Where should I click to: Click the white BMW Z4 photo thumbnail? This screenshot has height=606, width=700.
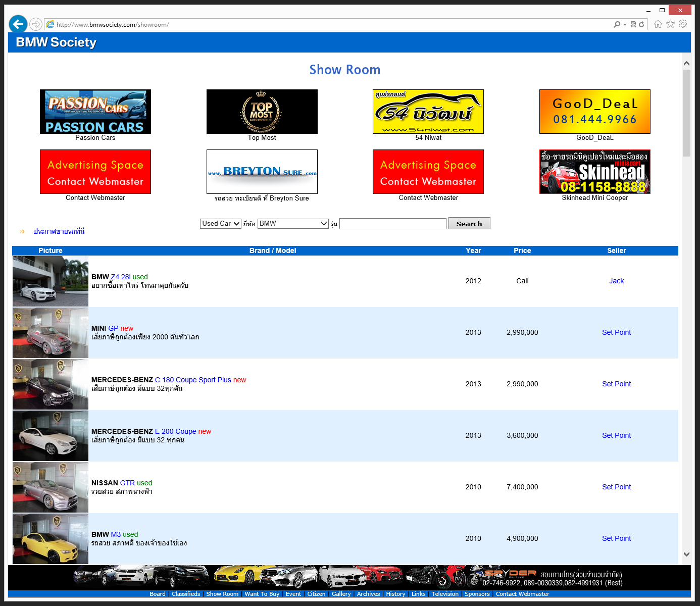[51, 281]
